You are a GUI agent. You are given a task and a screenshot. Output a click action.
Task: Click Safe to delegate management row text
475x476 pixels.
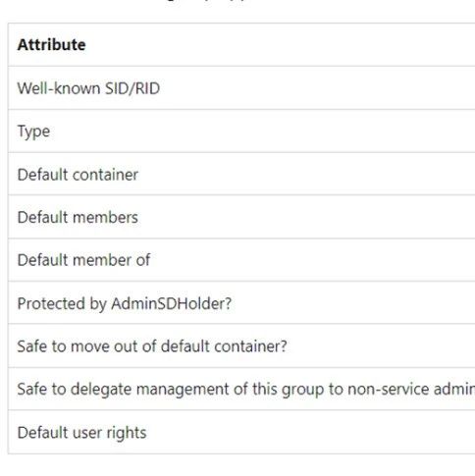coord(246,389)
